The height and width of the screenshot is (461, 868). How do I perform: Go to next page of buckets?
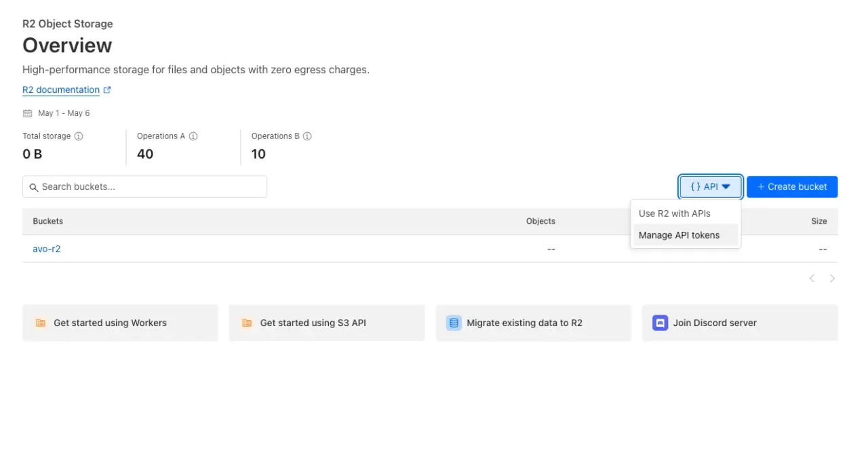tap(832, 279)
